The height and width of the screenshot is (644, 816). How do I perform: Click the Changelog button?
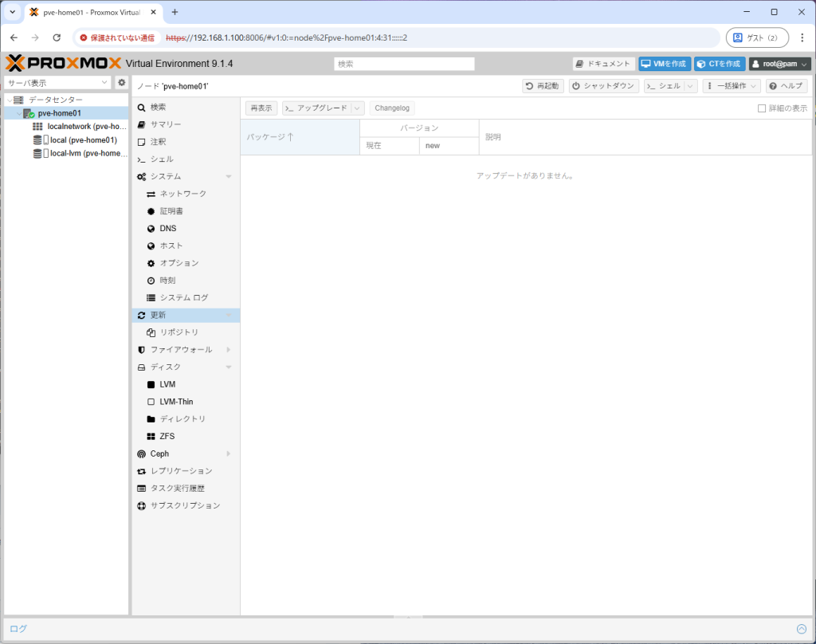click(x=392, y=108)
